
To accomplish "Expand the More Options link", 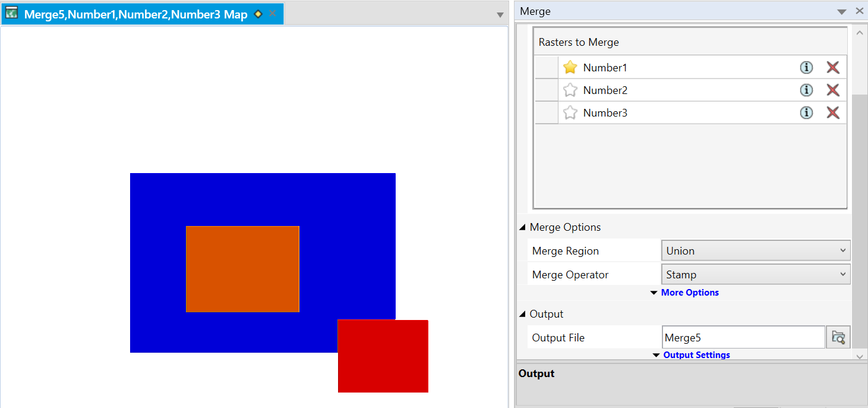I will [x=689, y=293].
